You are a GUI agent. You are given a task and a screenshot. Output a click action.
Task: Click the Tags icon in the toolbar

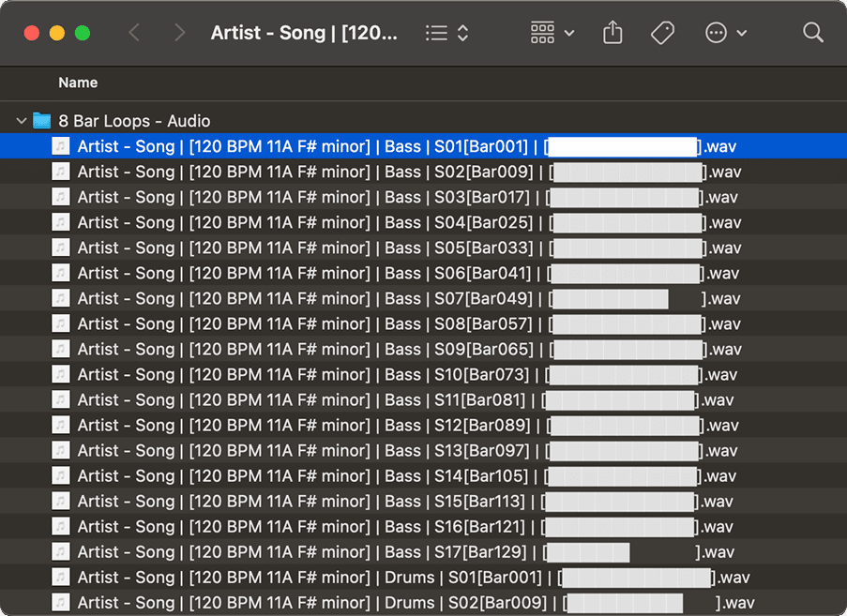pos(662,32)
